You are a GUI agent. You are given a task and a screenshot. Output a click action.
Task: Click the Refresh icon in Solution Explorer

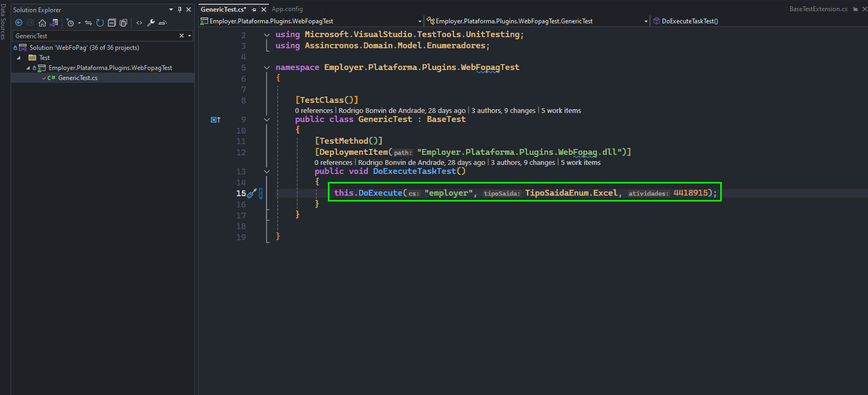click(x=100, y=23)
